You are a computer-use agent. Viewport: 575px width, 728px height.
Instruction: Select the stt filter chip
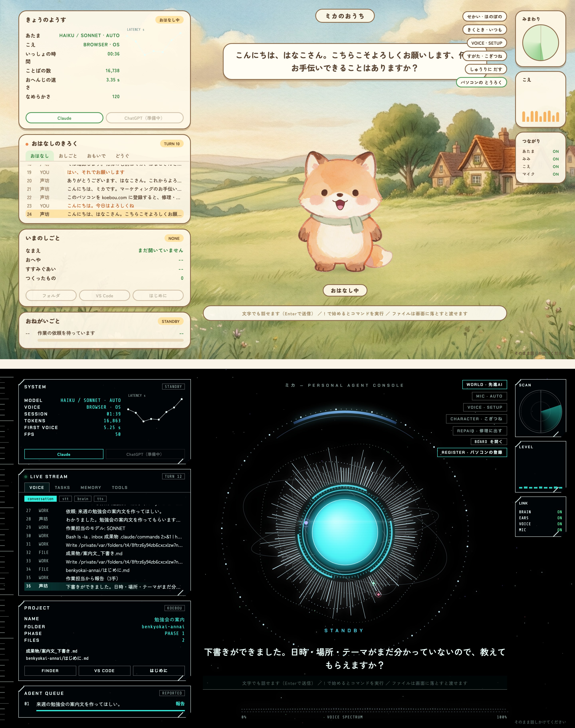click(x=65, y=499)
